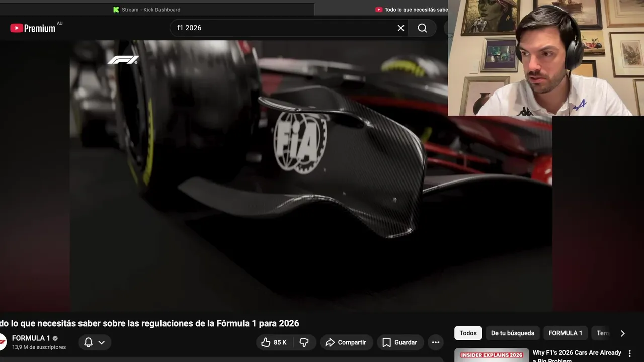
Task: Expand the notification options chevron
Action: [101, 342]
